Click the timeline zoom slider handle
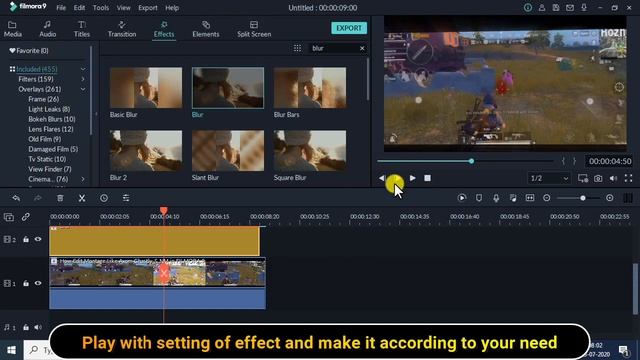The width and height of the screenshot is (640, 360). tap(583, 198)
